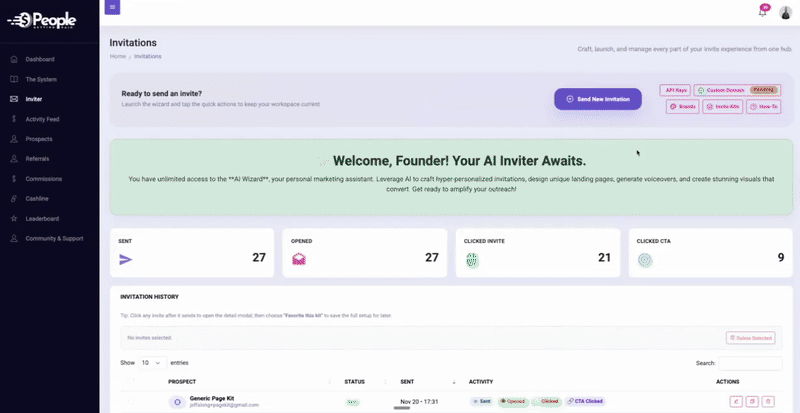Click the duplicate icon for Generic Page Kit
The height and width of the screenshot is (413, 800).
pyautogui.click(x=753, y=402)
